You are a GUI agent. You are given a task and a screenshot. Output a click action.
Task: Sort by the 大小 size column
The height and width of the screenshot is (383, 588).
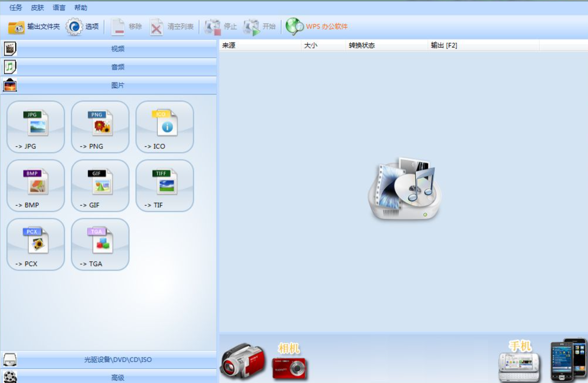[323, 45]
